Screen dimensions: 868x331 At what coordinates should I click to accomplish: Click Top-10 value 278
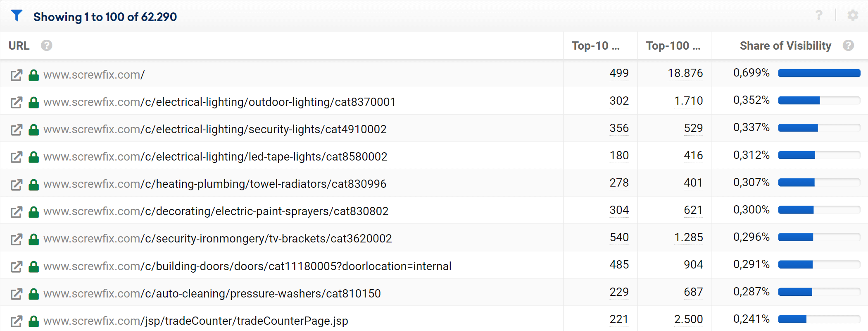coord(619,182)
